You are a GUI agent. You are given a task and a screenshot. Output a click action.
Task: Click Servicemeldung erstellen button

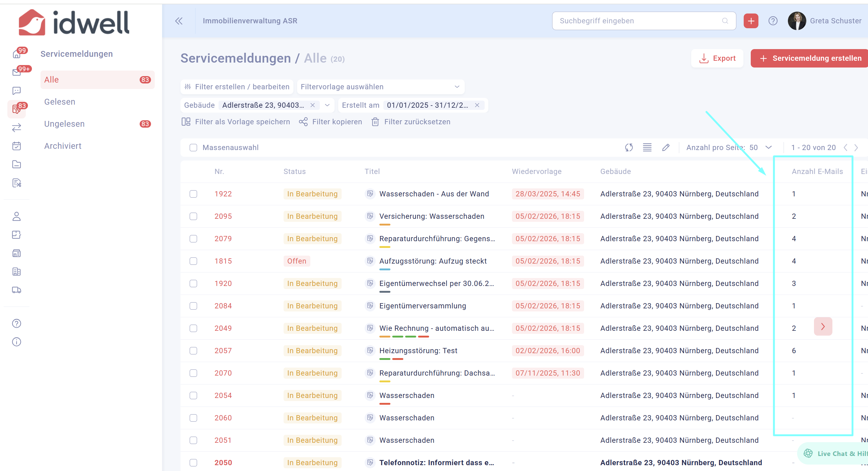(x=810, y=58)
